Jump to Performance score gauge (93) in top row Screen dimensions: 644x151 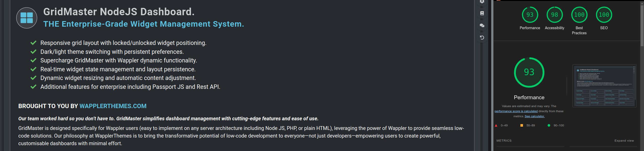530,15
